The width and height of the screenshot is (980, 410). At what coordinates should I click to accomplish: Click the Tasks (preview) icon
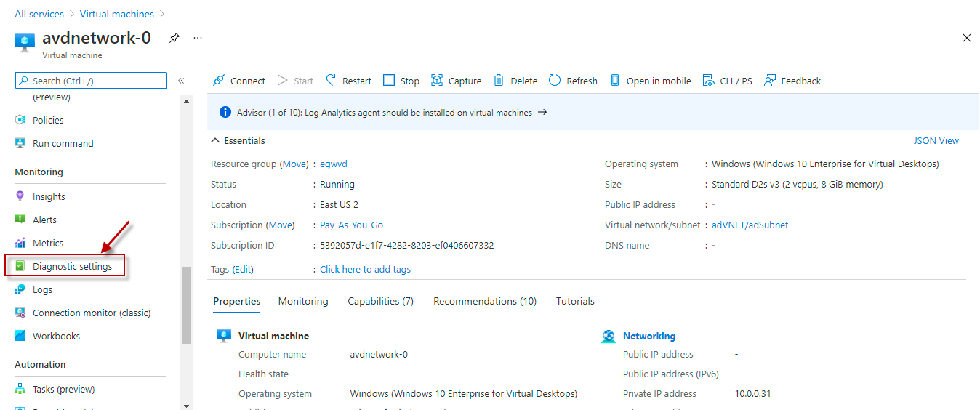click(x=20, y=389)
